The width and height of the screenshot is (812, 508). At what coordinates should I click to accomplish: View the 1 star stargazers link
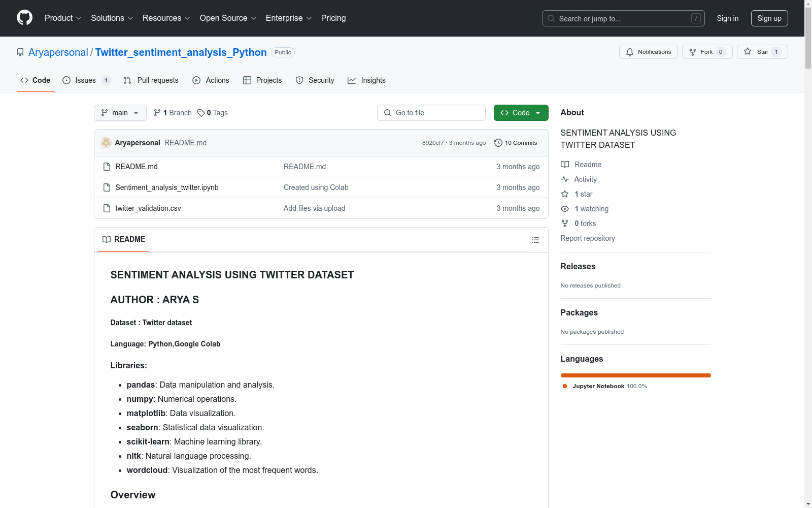(x=577, y=194)
